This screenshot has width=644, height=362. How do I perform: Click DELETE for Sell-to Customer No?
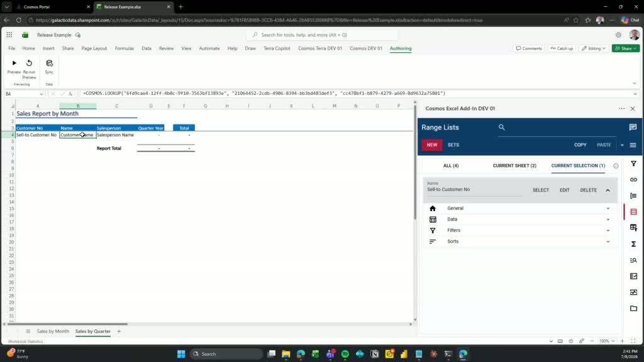pos(588,190)
